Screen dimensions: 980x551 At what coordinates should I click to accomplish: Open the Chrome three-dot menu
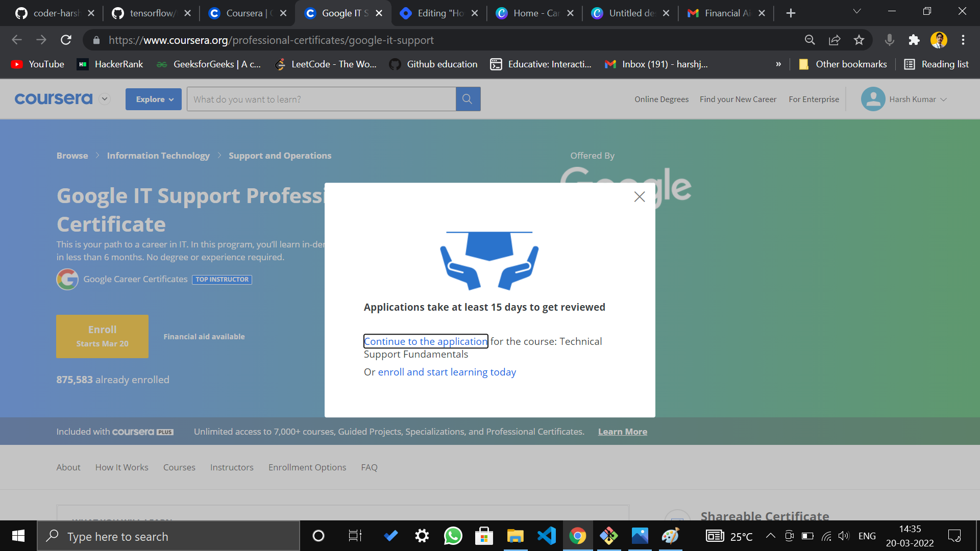click(963, 40)
